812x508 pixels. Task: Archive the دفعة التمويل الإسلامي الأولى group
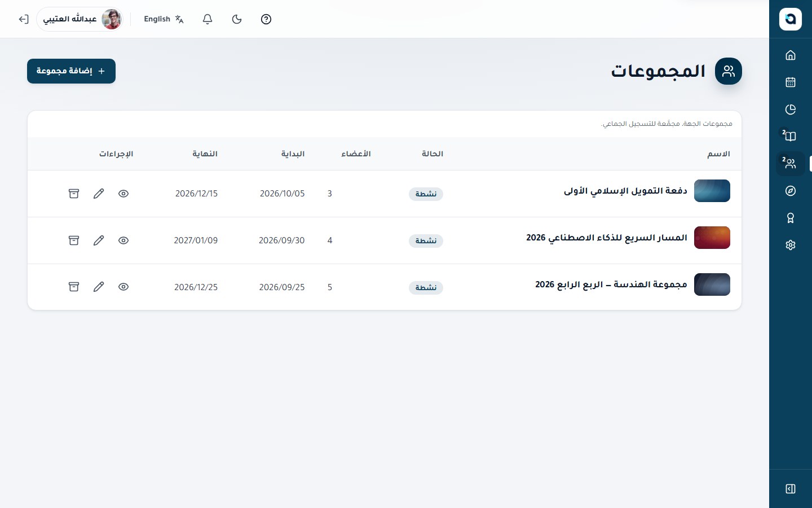74,194
